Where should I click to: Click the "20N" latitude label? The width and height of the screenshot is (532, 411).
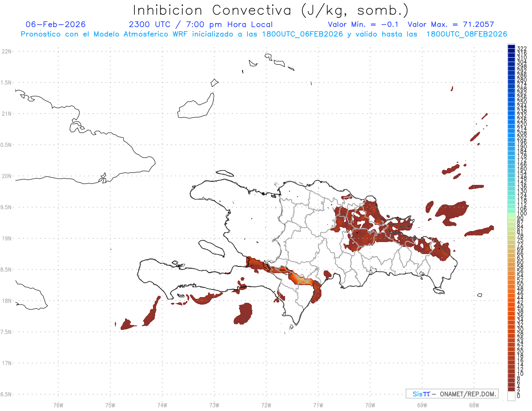pos(7,176)
